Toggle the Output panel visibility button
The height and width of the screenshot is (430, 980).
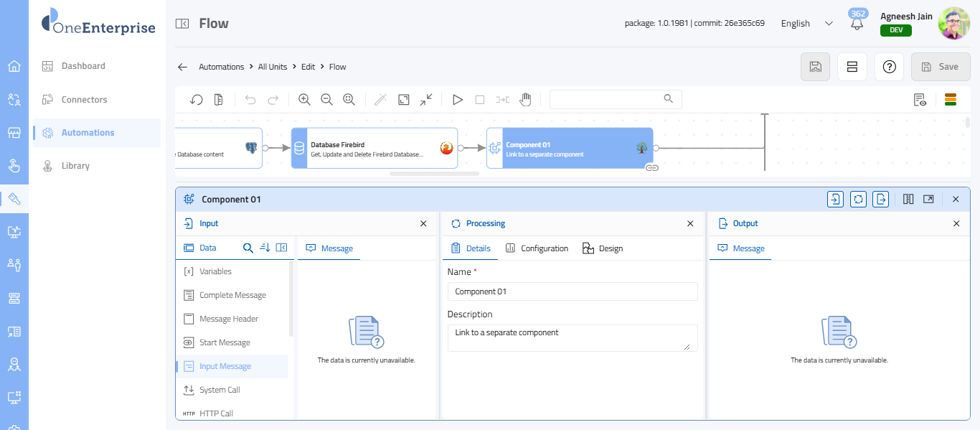coord(881,199)
